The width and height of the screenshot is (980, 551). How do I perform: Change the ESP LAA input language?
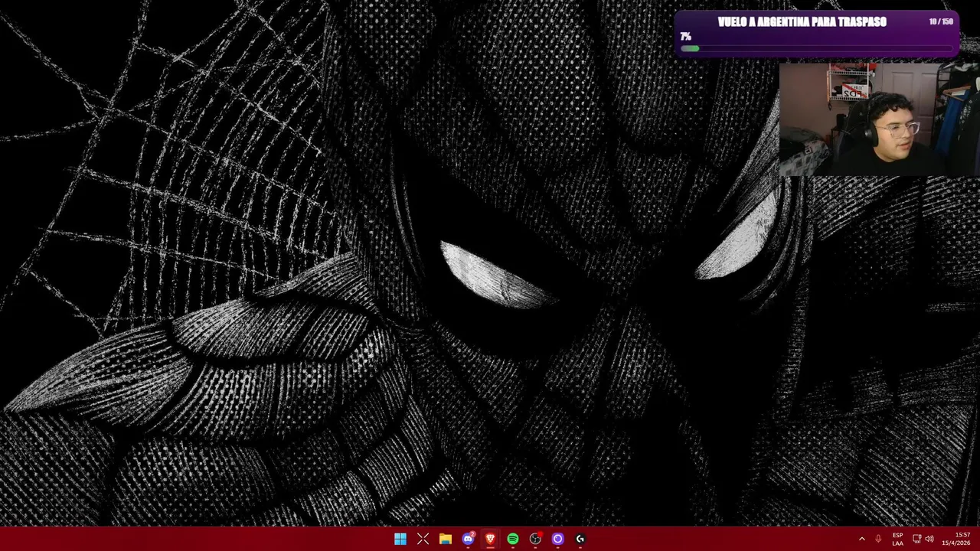pos(897,539)
